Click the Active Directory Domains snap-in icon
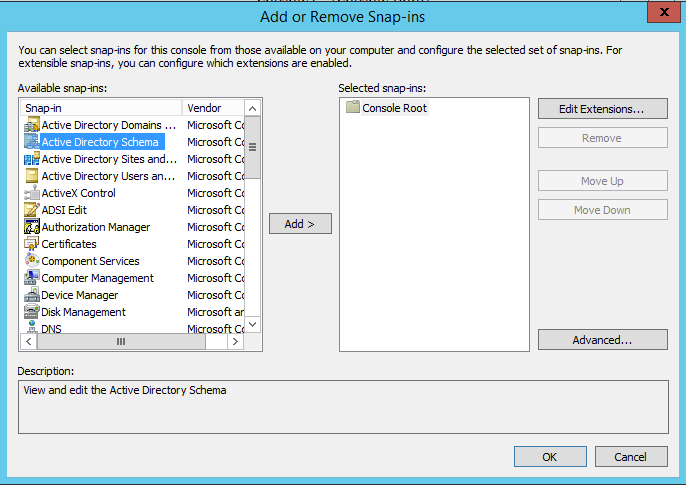 pos(32,125)
